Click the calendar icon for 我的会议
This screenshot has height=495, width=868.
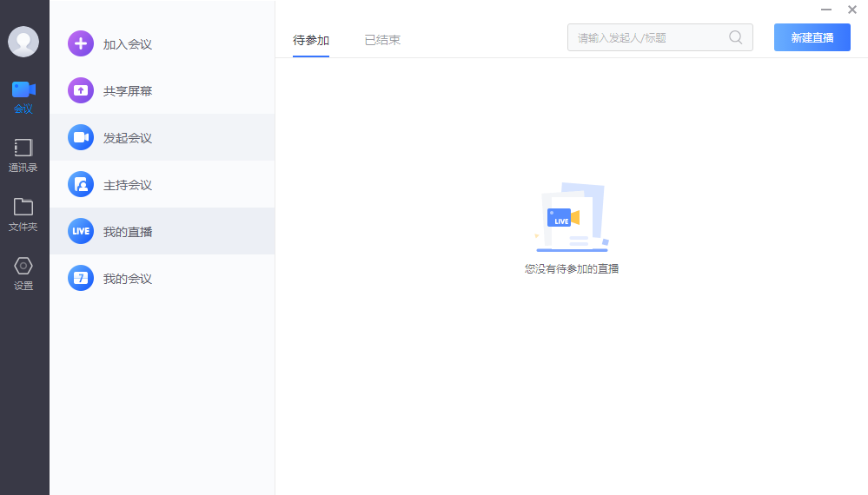coord(81,278)
